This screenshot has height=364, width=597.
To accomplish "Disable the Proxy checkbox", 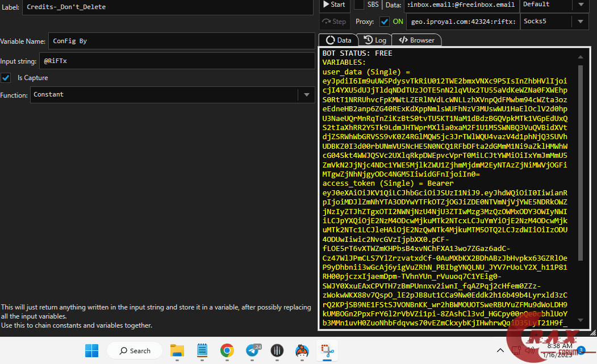I will 385,22.
